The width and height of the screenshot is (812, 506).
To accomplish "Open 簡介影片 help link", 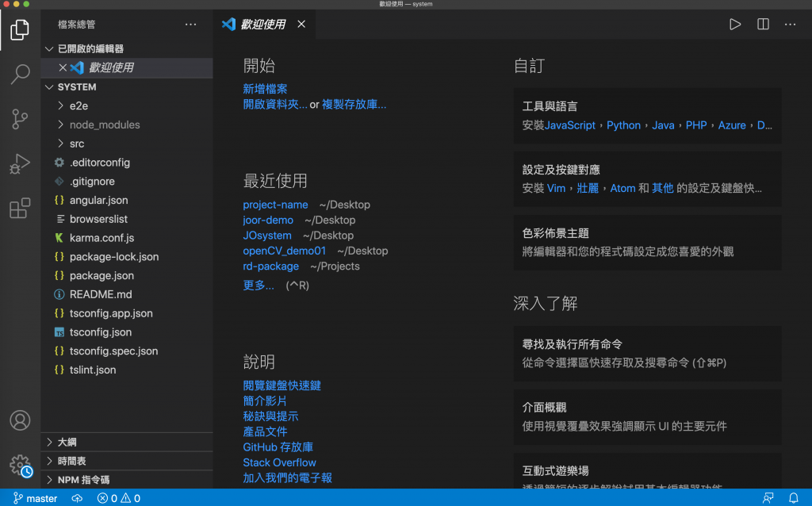I will (x=265, y=401).
